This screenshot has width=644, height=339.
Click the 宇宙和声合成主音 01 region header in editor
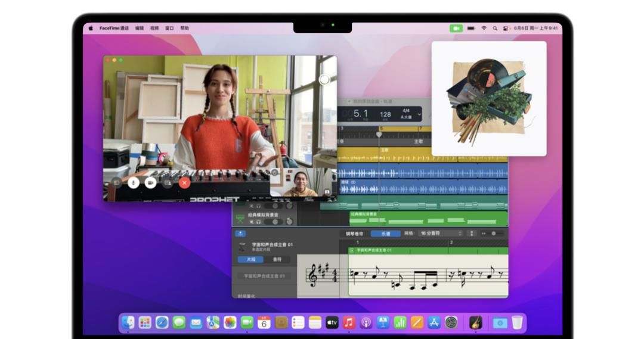428,250
